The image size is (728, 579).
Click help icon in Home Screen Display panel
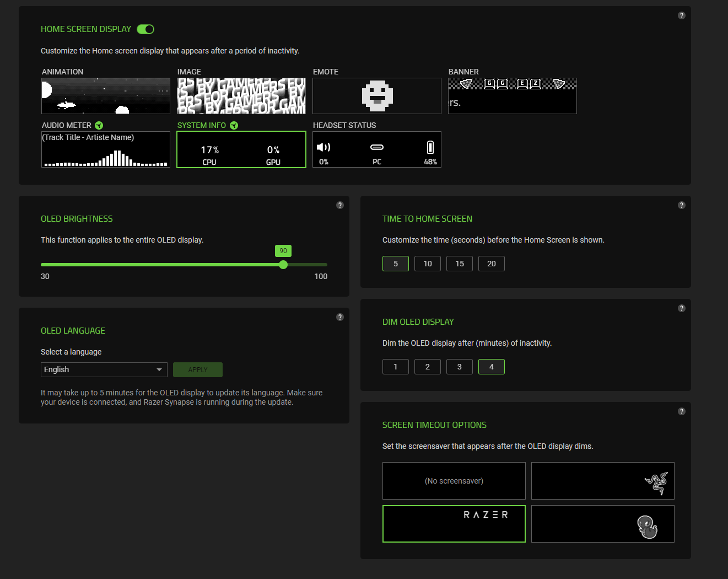681,15
